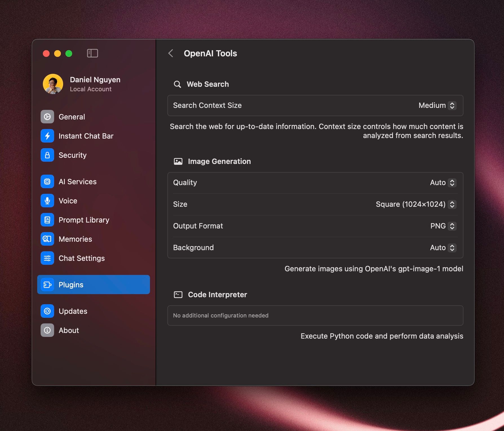
Task: Go back from OpenAI Tools page
Action: point(171,53)
